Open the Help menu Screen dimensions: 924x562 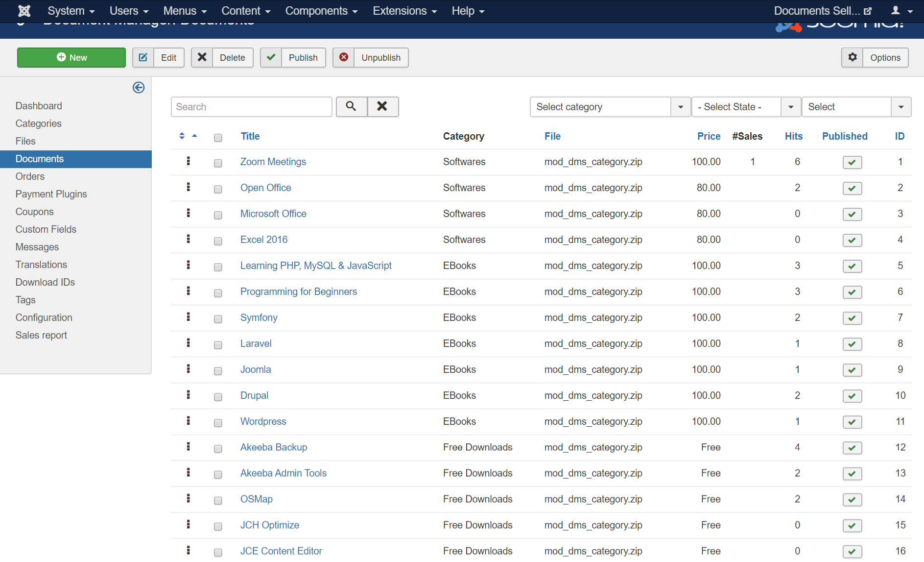click(468, 11)
